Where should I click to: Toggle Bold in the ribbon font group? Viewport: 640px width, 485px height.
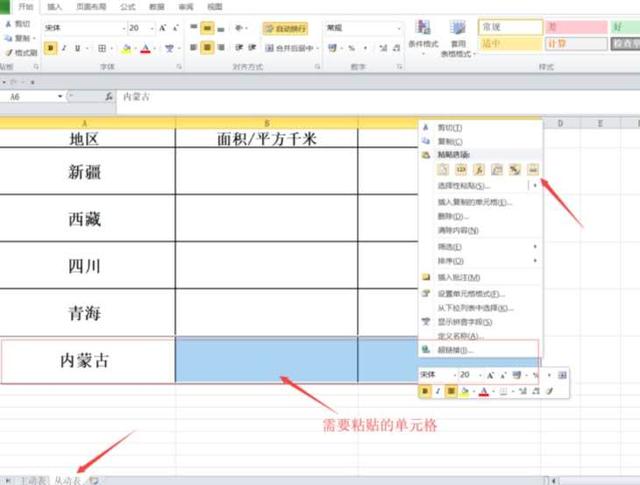tap(50, 48)
